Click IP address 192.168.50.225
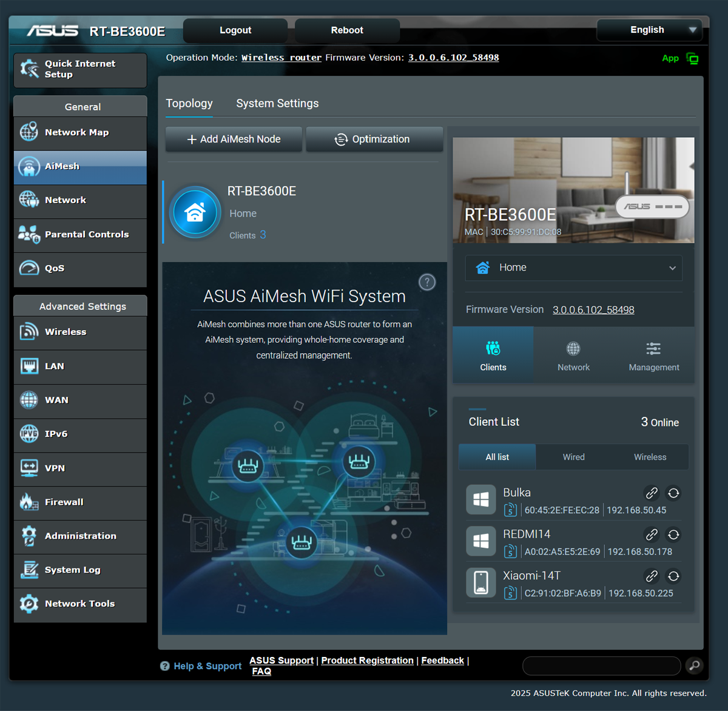 coord(641,593)
